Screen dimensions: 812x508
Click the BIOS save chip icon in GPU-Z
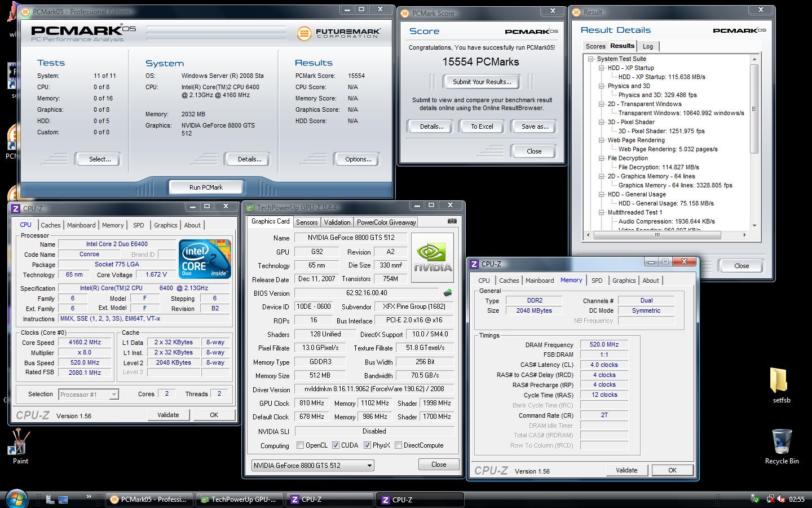click(448, 293)
